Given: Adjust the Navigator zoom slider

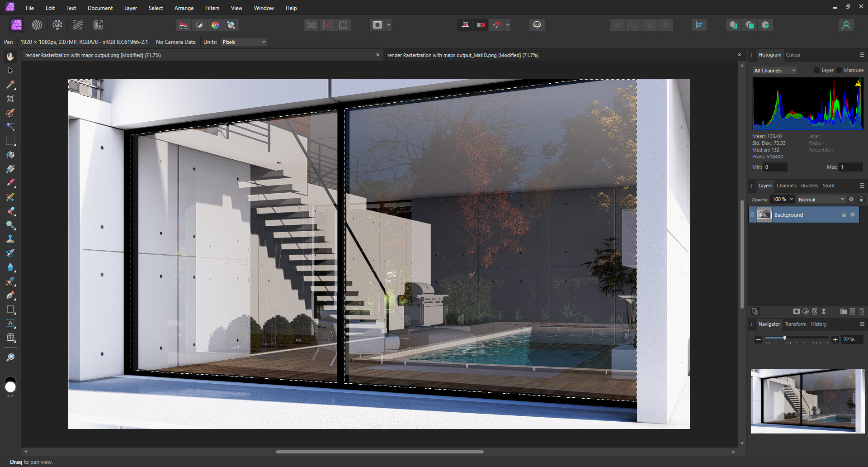Looking at the screenshot, I should coord(785,338).
